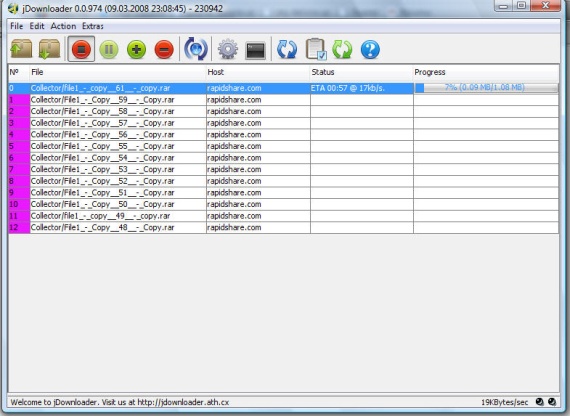The width and height of the screenshot is (570, 416).
Task: Click the save container box icon
Action: pyautogui.click(x=49, y=49)
